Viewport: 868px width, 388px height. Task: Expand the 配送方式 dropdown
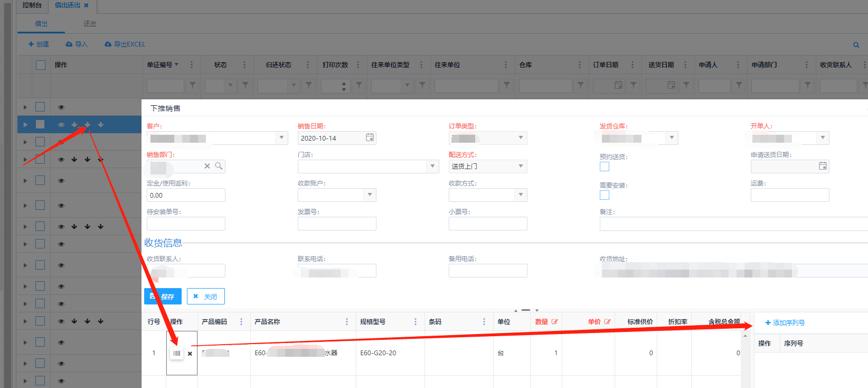pyautogui.click(x=521, y=166)
